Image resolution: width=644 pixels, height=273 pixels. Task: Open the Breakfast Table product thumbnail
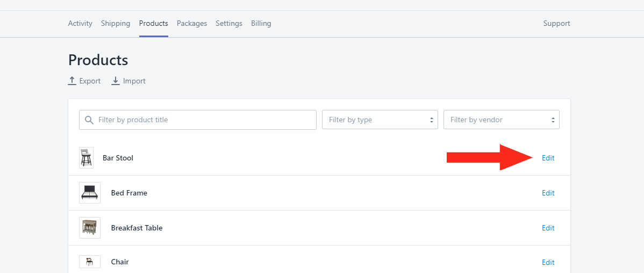point(90,228)
